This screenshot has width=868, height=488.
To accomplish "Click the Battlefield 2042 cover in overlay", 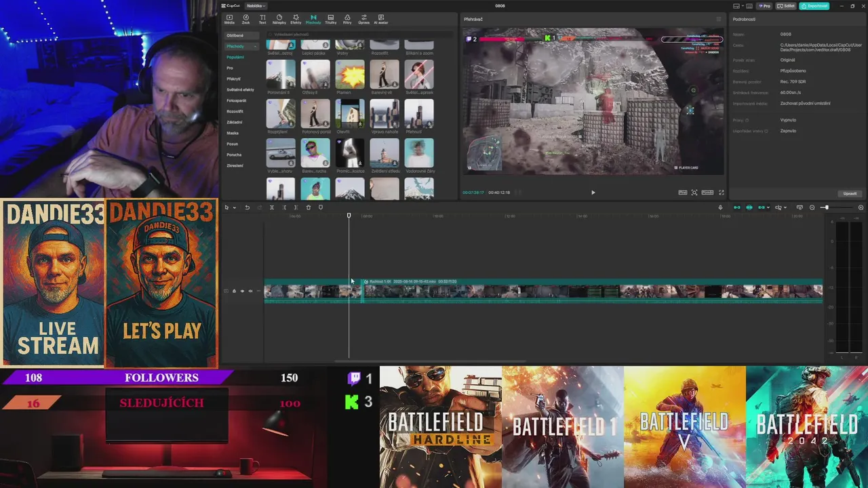I will (807, 427).
